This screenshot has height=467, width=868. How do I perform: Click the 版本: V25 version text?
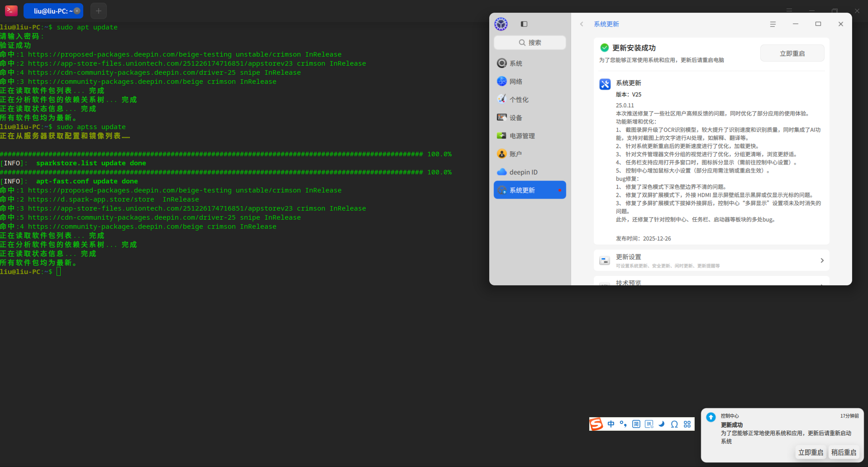coord(628,95)
